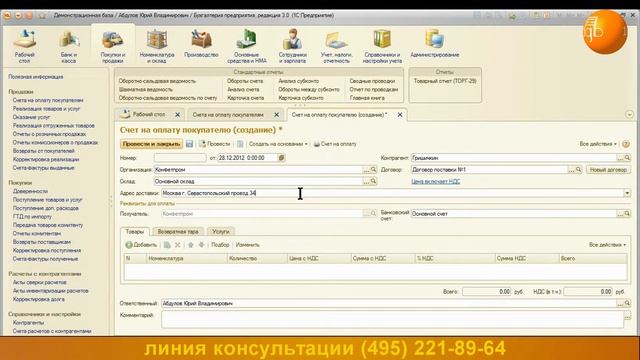Add a row with the green Добавить button
The image size is (640, 360).
[x=141, y=245]
